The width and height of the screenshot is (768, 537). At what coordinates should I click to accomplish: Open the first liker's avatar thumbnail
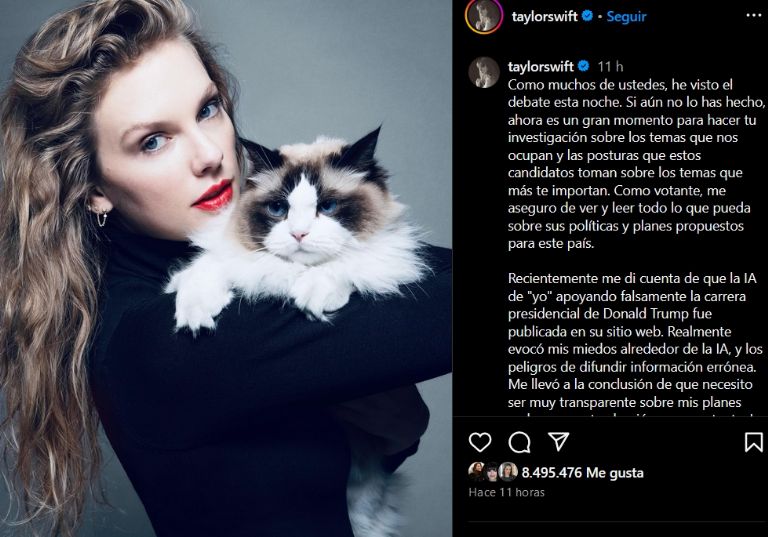click(x=476, y=471)
